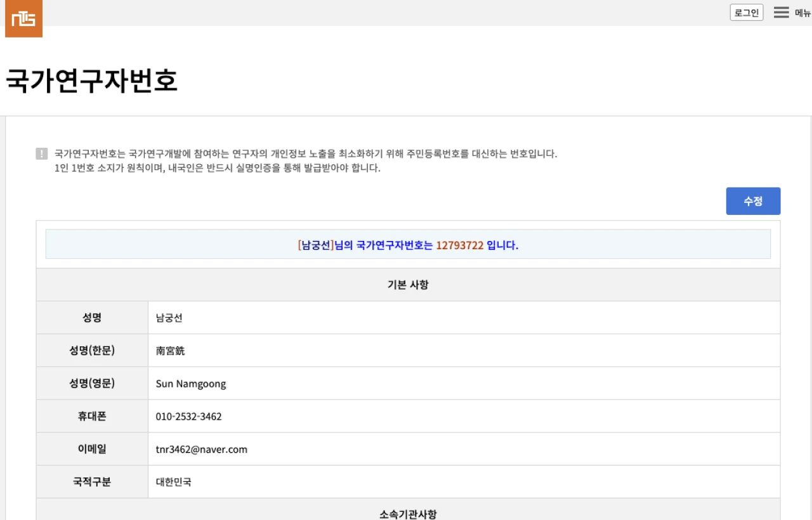This screenshot has height=520, width=812.
Task: Click the phone number 010-2532-3462
Action: [x=189, y=417]
